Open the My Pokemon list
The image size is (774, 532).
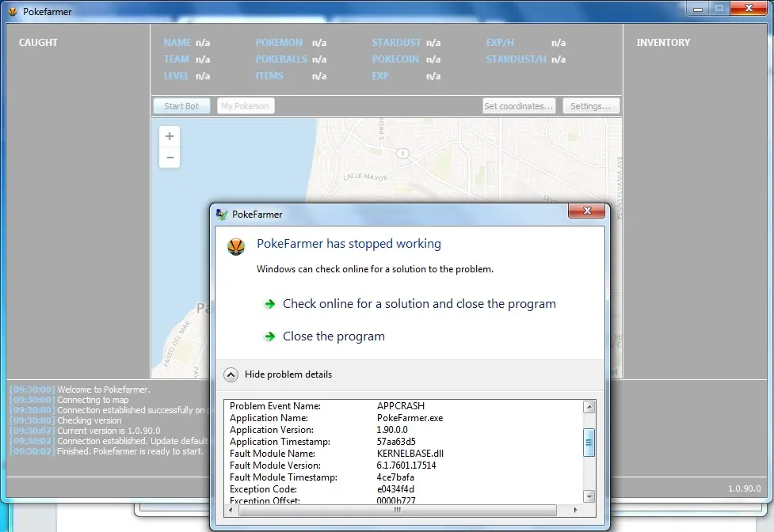246,106
